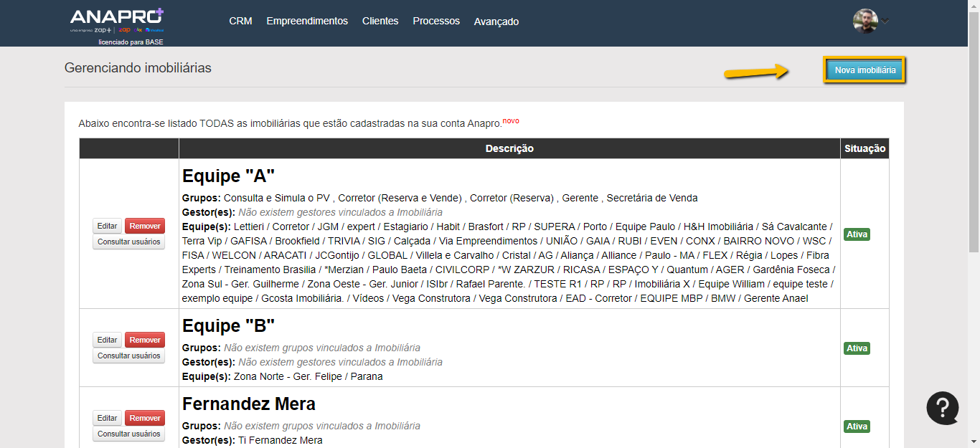
Task: Click the Nova imobiliária button
Action: click(x=864, y=70)
